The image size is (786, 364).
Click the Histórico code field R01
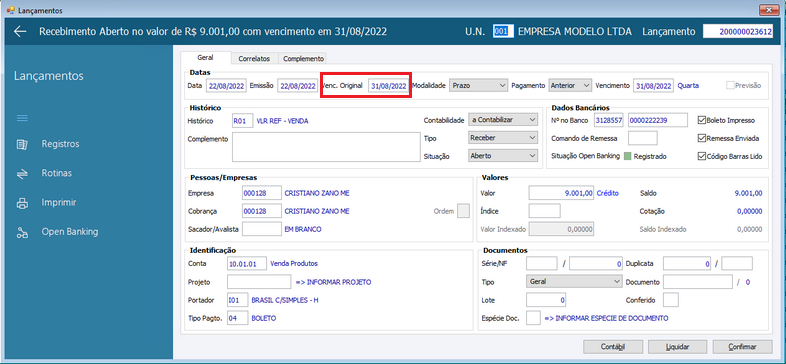[243, 121]
